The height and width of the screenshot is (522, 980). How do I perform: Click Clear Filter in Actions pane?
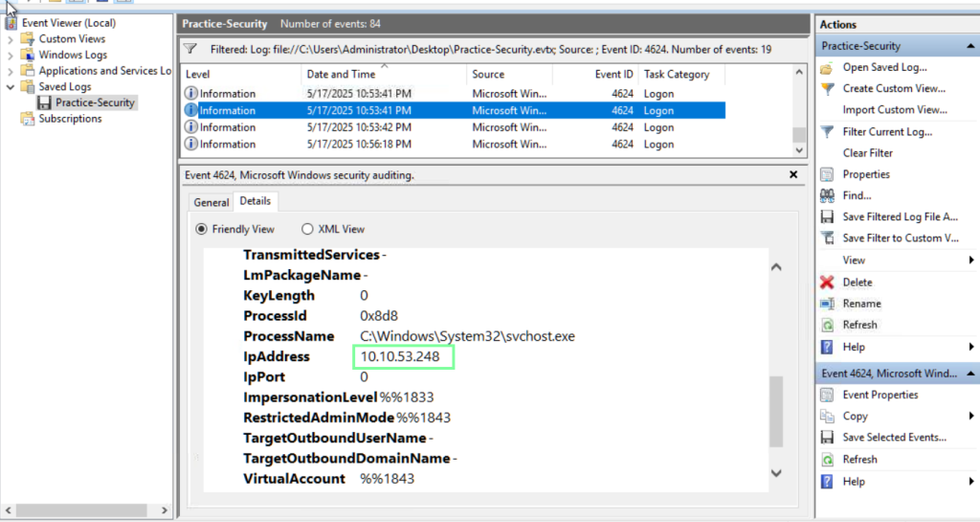coord(867,153)
